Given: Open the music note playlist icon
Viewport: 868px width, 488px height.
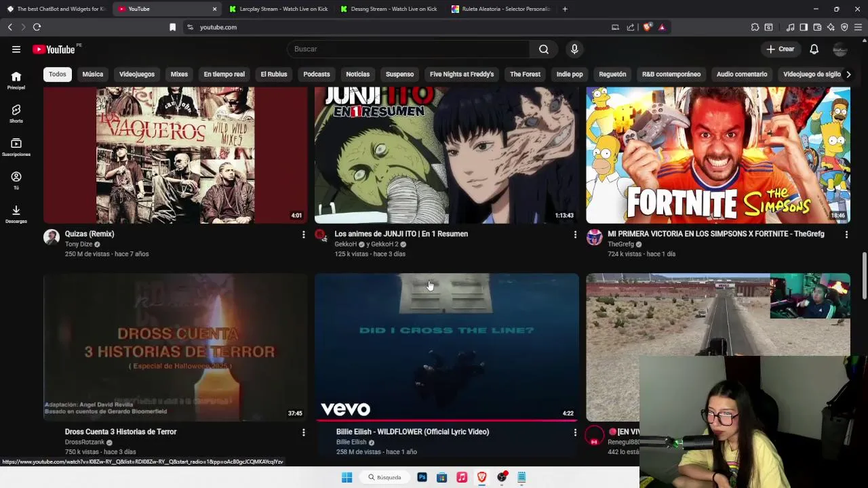Looking at the screenshot, I should tap(790, 27).
